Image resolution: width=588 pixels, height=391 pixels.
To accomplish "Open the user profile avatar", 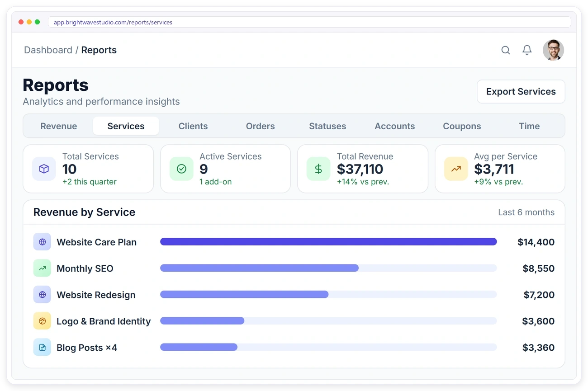I will pos(553,50).
